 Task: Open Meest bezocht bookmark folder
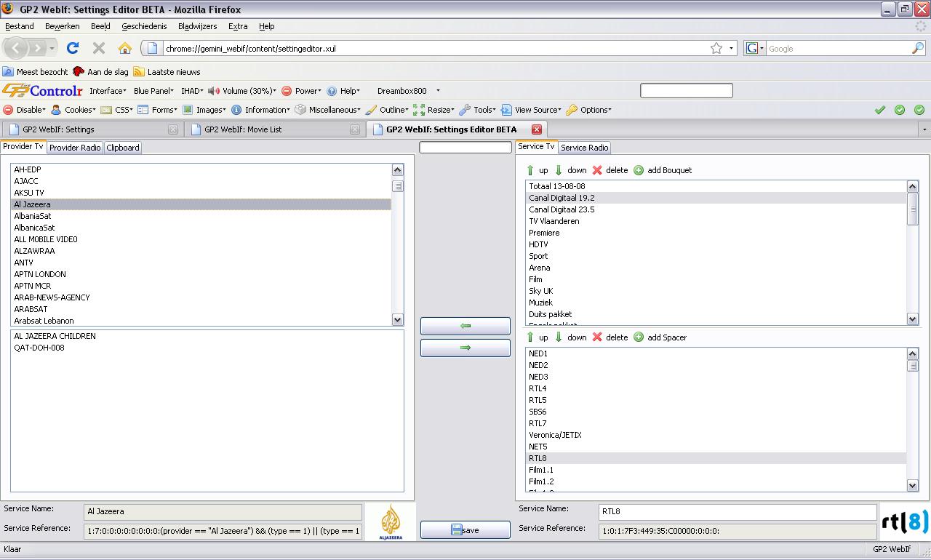click(x=35, y=72)
